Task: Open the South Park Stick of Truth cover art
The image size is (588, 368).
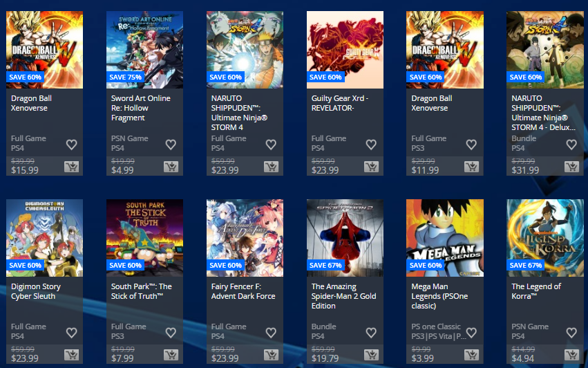Action: pos(144,238)
